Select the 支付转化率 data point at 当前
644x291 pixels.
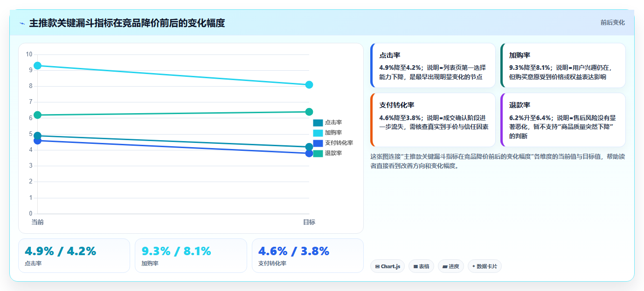point(37,141)
